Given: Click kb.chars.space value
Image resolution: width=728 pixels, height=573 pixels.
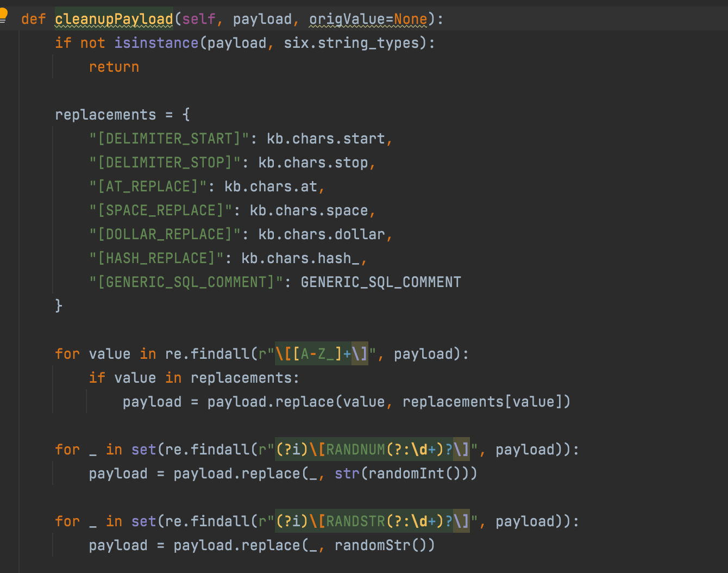Looking at the screenshot, I should click(x=309, y=211).
